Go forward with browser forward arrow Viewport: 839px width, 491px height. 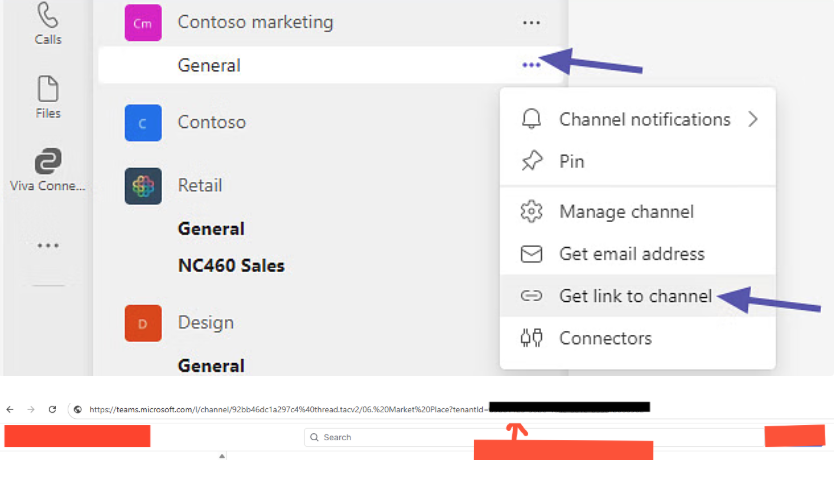tap(31, 409)
